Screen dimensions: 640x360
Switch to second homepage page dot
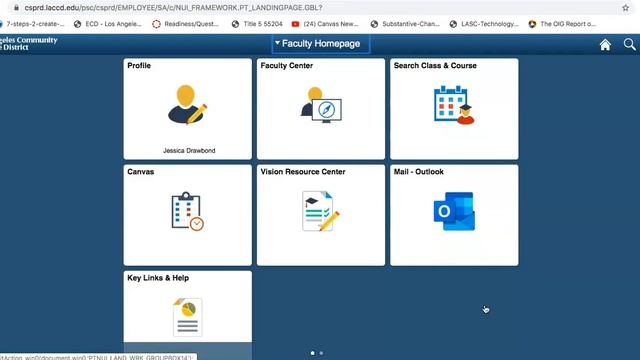click(321, 353)
